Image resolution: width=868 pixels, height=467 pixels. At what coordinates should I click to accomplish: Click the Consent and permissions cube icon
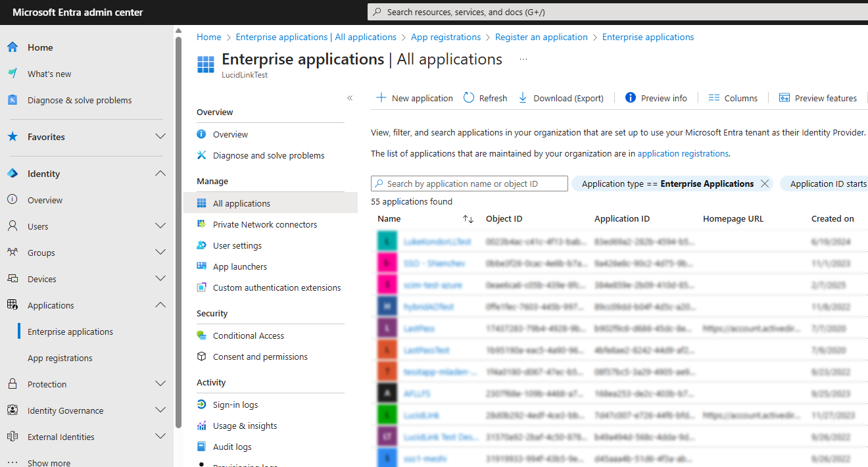coord(201,356)
